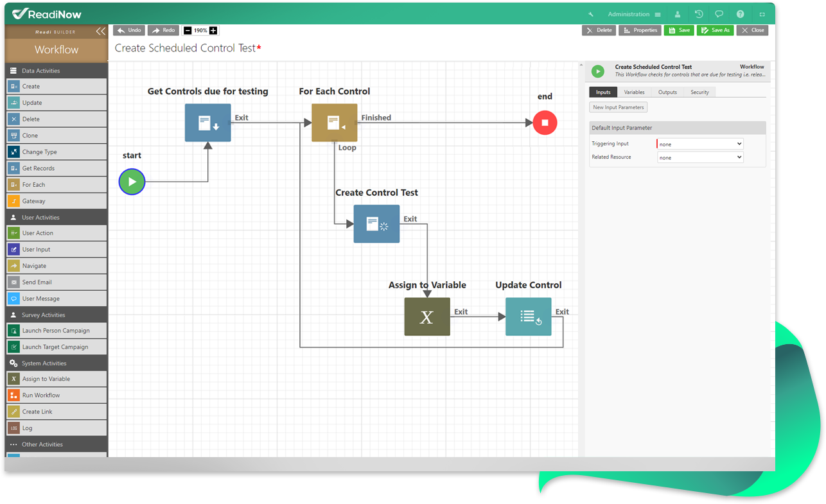The image size is (826, 504).
Task: Choose the Send Email activity in sidebar
Action: coord(56,282)
